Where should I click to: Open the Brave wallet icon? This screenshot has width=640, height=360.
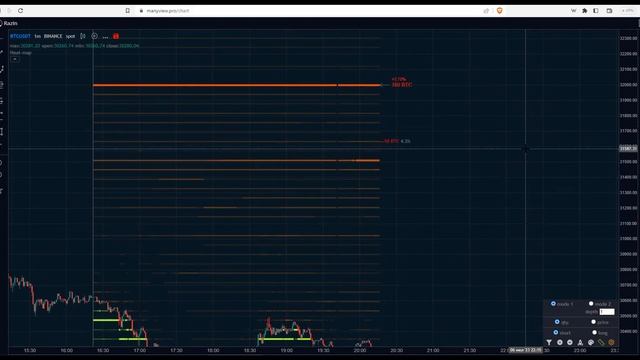coord(609,11)
